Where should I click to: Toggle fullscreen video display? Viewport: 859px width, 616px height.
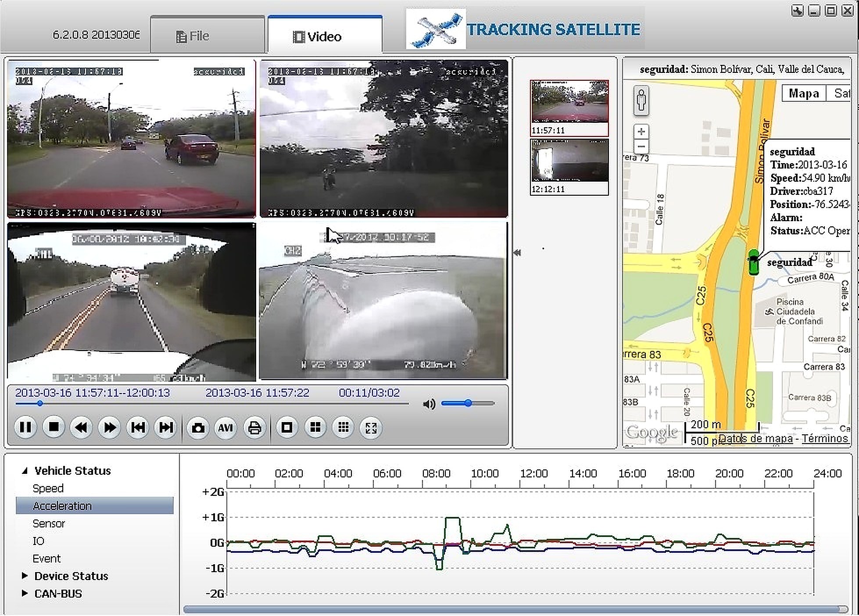371,428
